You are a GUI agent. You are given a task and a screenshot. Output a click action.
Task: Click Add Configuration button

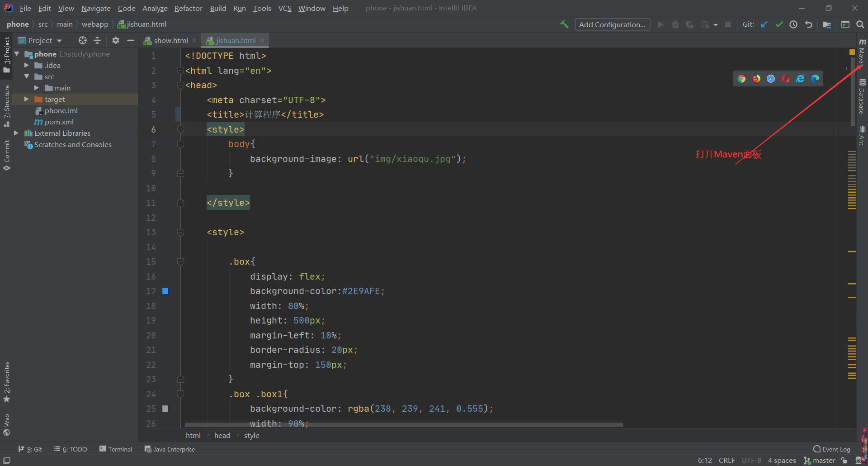pyautogui.click(x=613, y=24)
